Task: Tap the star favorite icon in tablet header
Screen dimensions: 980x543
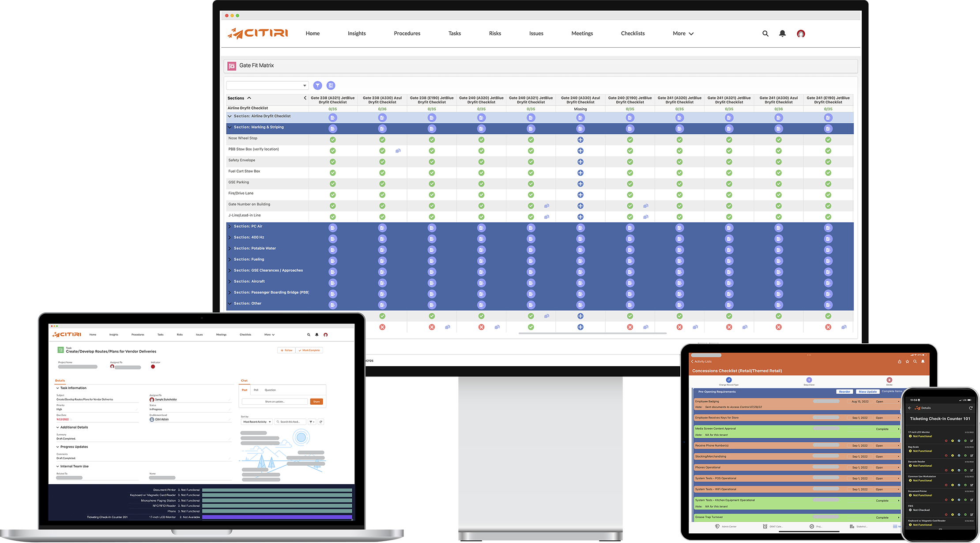Action: pos(907,361)
